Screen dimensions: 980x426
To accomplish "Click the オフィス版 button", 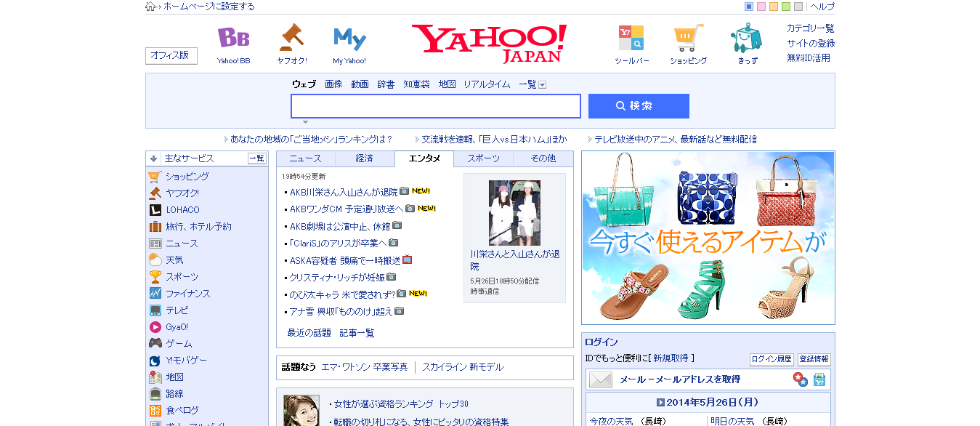I will (171, 55).
